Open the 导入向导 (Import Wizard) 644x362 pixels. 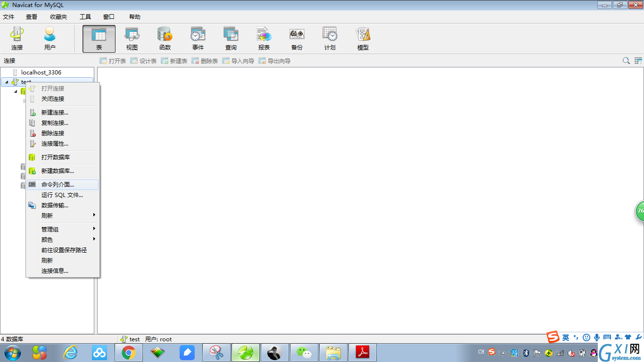click(238, 61)
